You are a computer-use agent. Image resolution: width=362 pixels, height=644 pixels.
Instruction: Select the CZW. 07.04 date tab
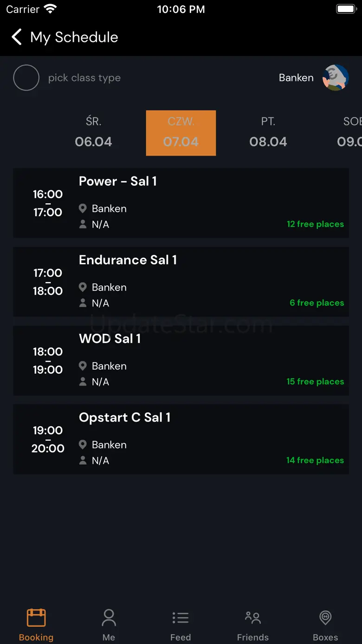181,133
